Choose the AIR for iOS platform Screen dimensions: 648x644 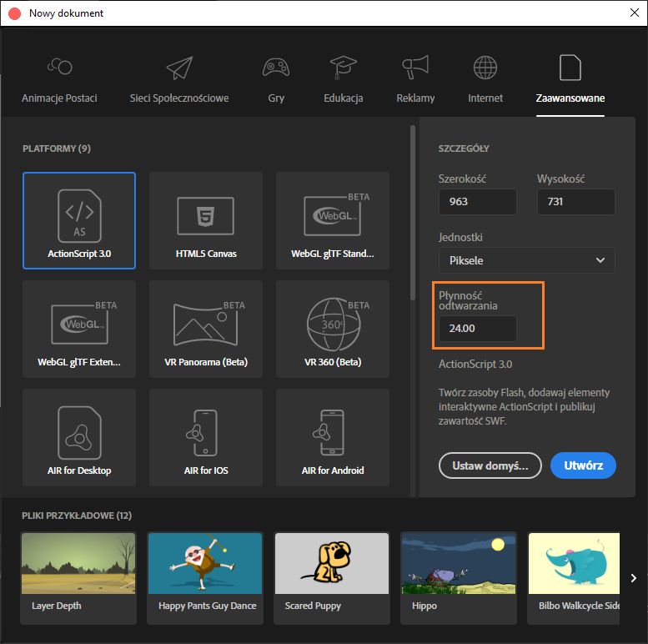tap(206, 437)
